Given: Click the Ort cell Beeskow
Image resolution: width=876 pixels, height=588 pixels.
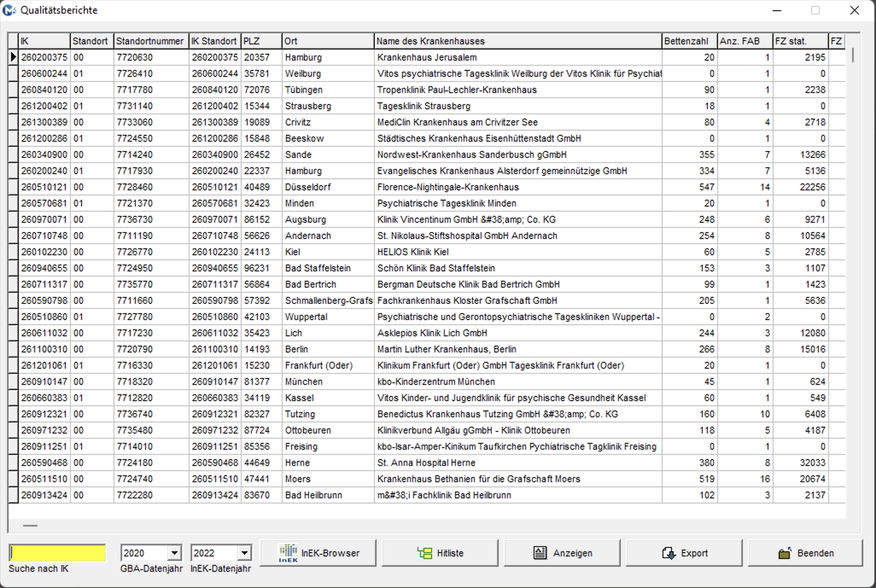Looking at the screenshot, I should (328, 138).
